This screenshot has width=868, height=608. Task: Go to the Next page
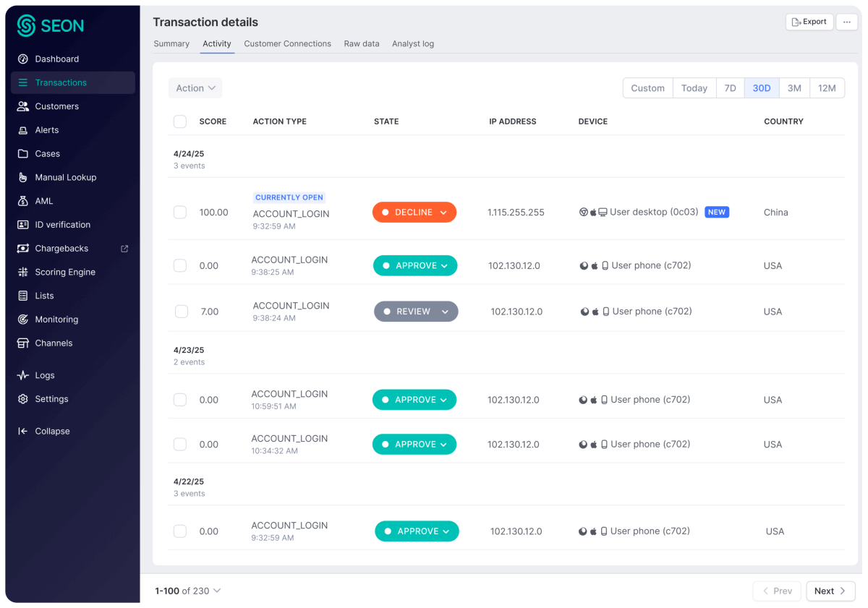pos(830,591)
